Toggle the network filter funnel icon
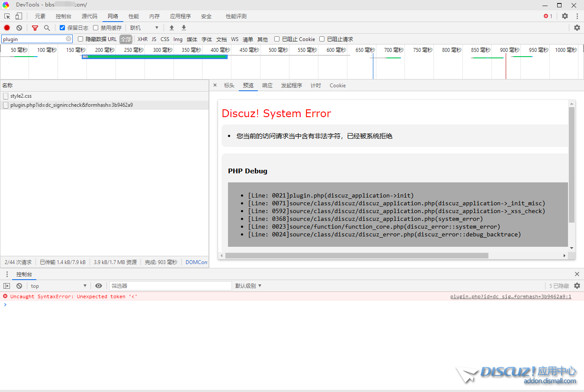Image resolution: width=584 pixels, height=392 pixels. (35, 28)
